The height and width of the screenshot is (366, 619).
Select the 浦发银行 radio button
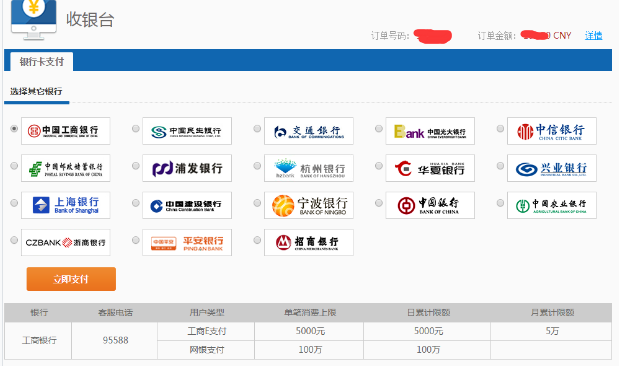pos(136,165)
